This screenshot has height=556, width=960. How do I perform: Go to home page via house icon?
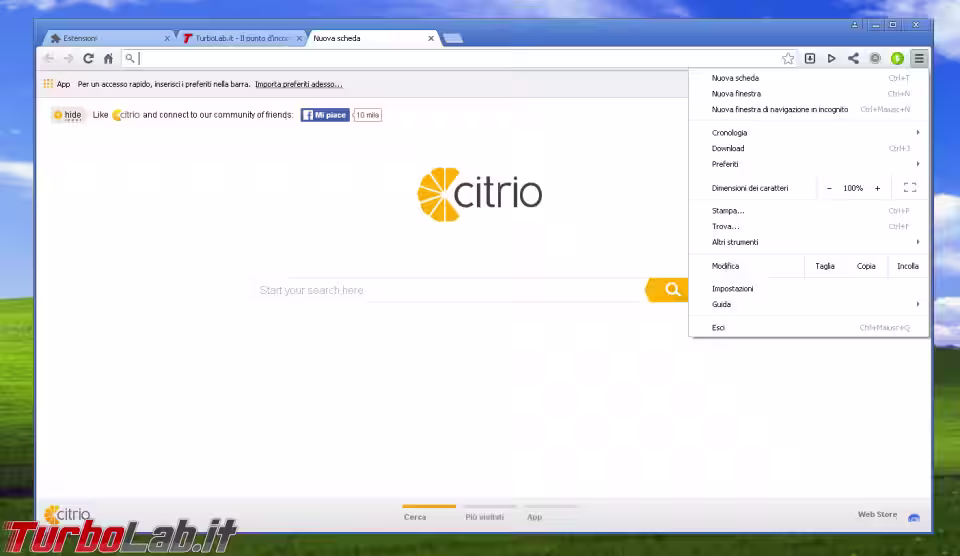pyautogui.click(x=108, y=58)
